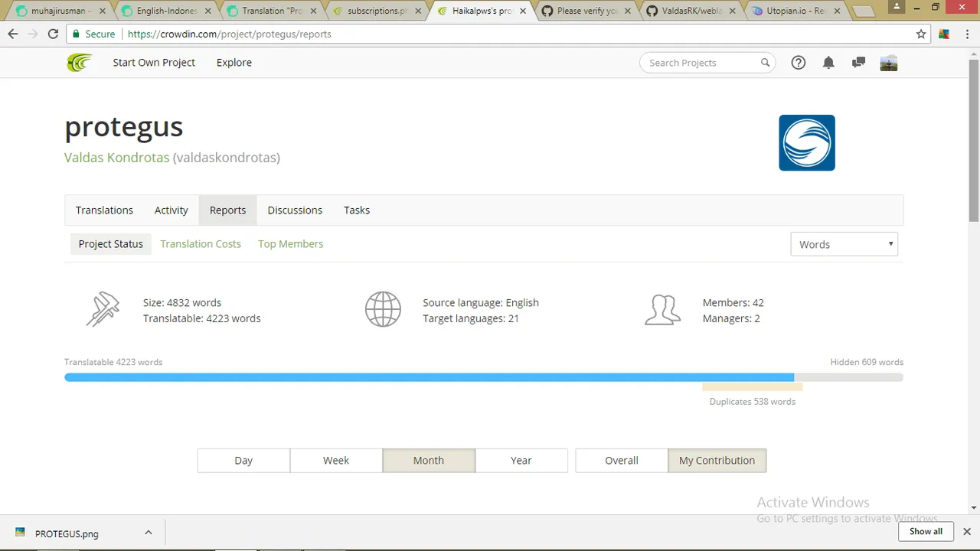This screenshot has width=980, height=551.
Task: Open the Tasks tab
Action: (x=357, y=210)
